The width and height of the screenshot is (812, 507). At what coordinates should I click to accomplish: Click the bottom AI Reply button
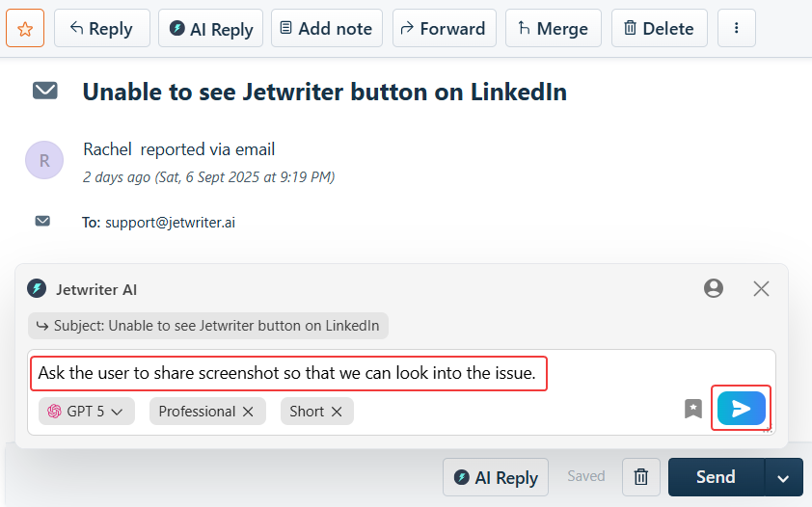(496, 477)
